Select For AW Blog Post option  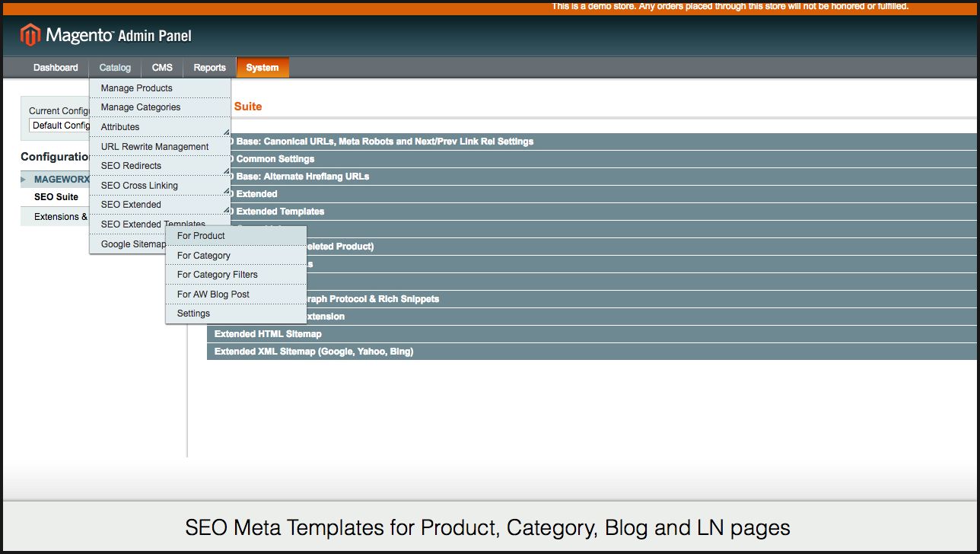tap(213, 295)
